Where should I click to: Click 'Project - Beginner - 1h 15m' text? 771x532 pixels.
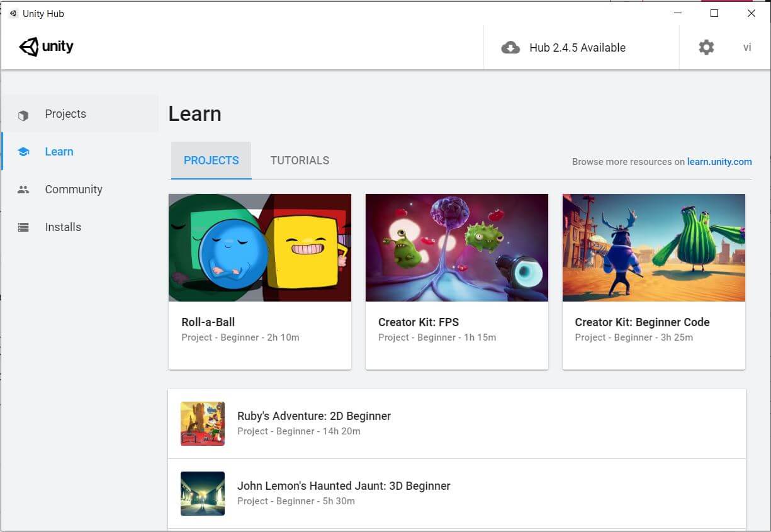coord(437,337)
